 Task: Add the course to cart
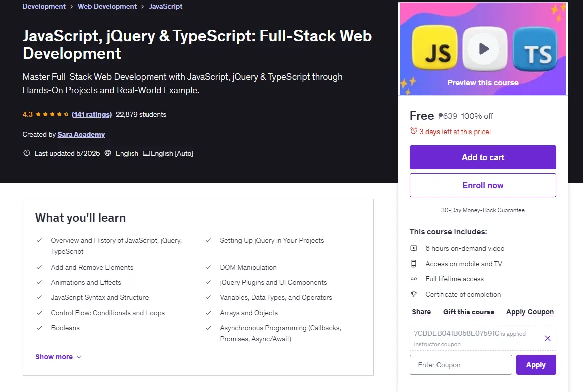pyautogui.click(x=483, y=157)
